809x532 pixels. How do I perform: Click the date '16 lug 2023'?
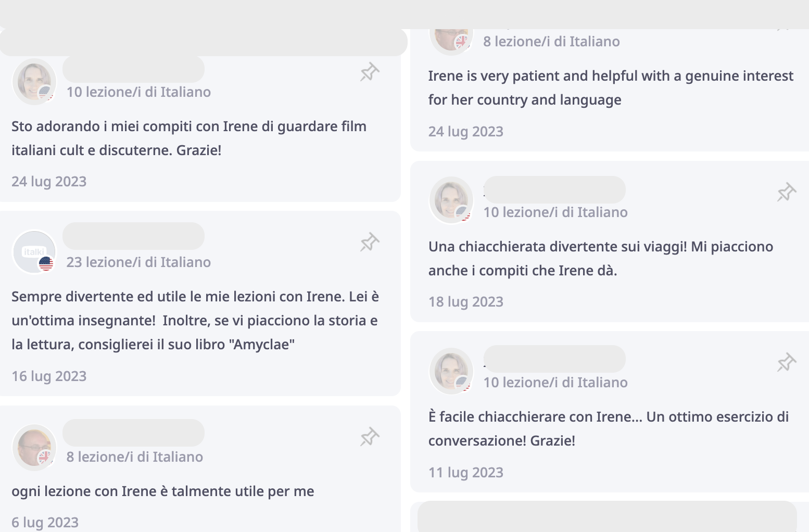pos(49,376)
